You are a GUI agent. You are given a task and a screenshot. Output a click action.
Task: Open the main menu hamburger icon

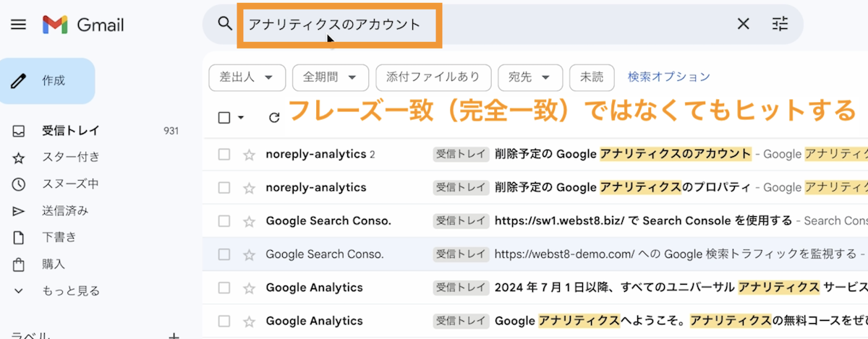pos(18,25)
